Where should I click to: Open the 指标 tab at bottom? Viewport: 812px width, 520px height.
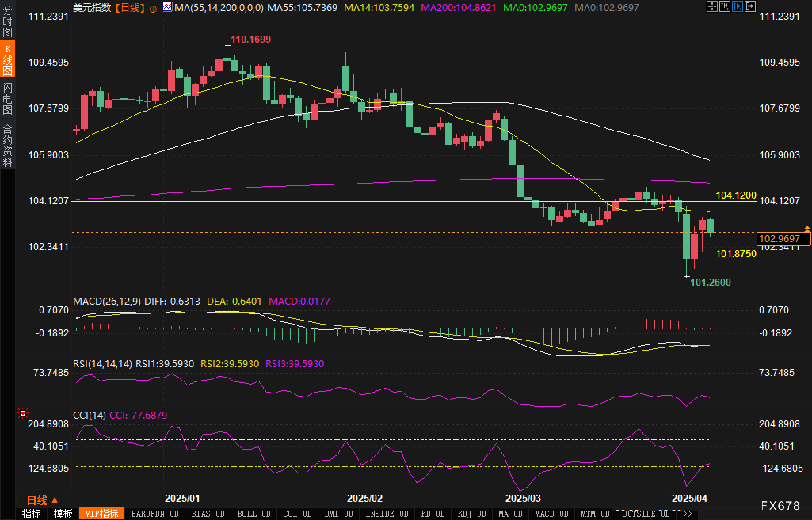coord(31,514)
